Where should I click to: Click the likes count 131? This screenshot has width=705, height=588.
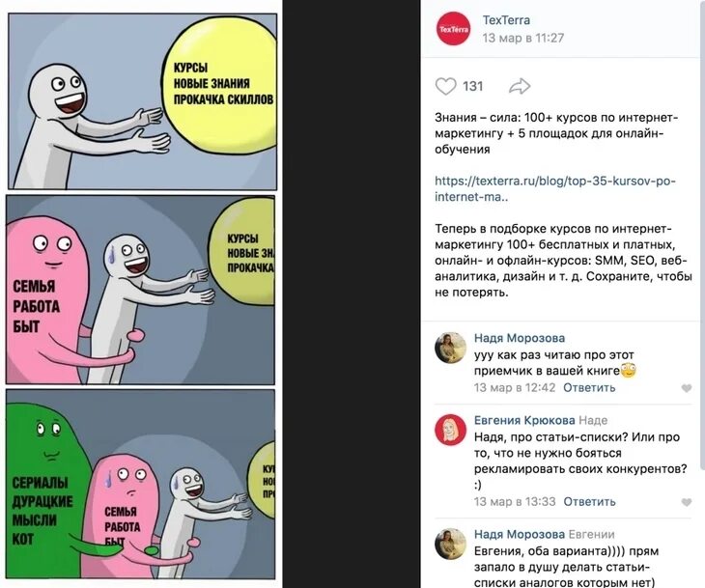472,86
